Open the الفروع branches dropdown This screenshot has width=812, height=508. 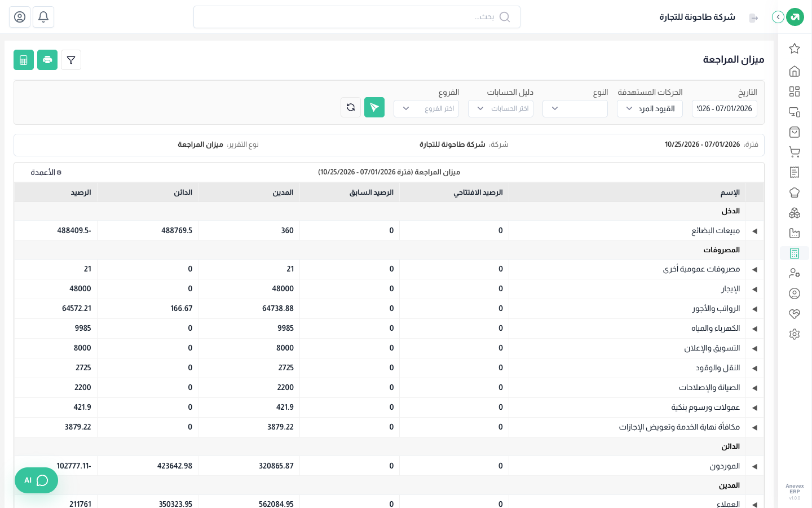pyautogui.click(x=426, y=108)
